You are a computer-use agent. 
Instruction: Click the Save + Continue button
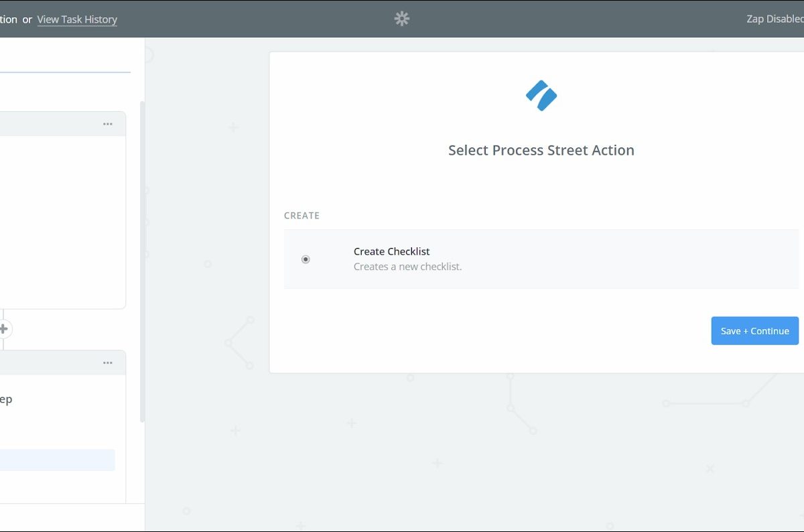pyautogui.click(x=754, y=331)
